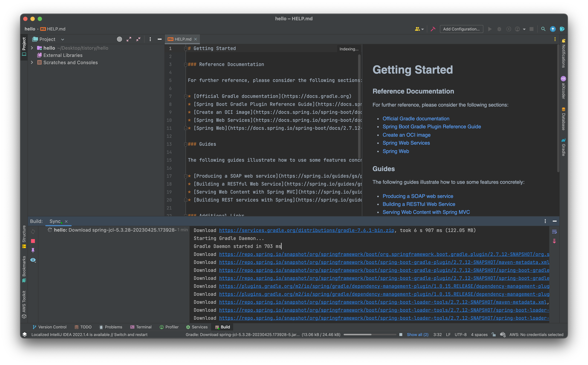588x365 pixels.
Task: Open the Gradle tool window
Action: point(563,147)
